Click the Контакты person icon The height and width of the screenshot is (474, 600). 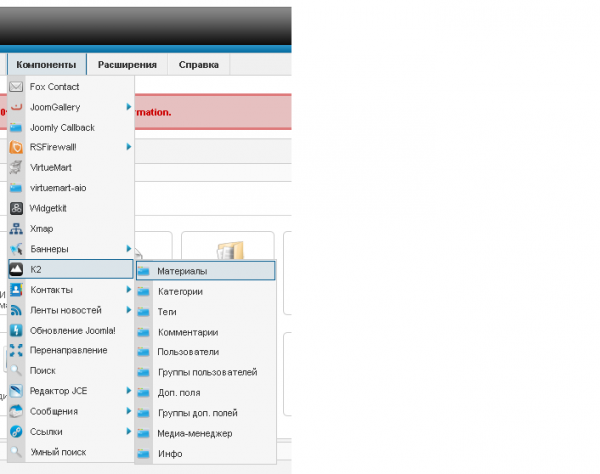tap(16, 290)
